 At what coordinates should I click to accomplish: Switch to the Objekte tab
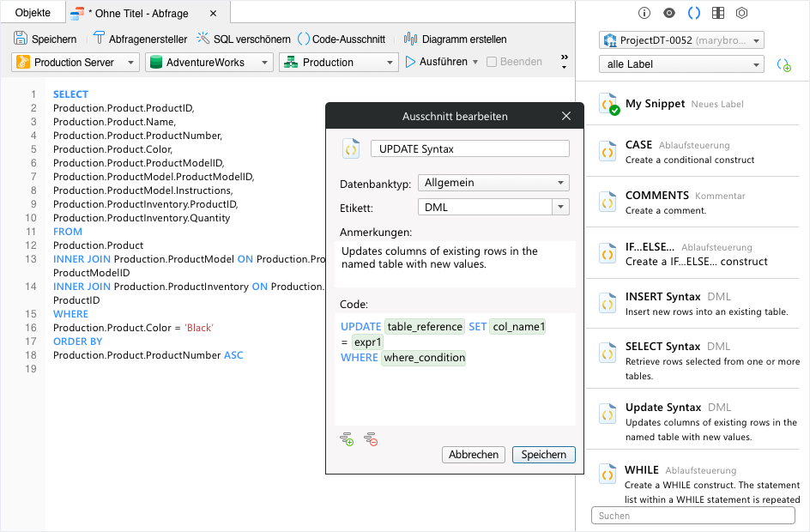click(x=33, y=13)
